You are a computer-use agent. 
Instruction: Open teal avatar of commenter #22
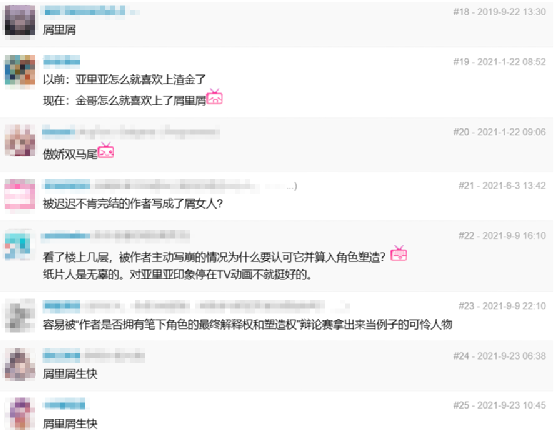point(20,244)
